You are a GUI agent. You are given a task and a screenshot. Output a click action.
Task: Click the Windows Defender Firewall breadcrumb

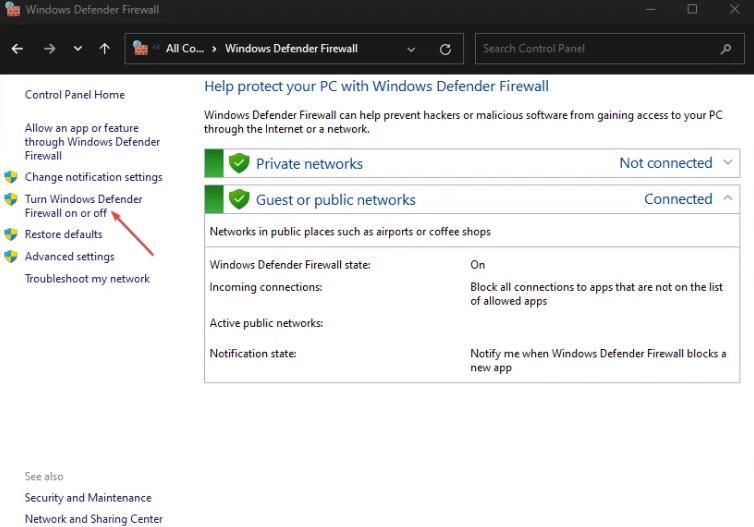[291, 49]
